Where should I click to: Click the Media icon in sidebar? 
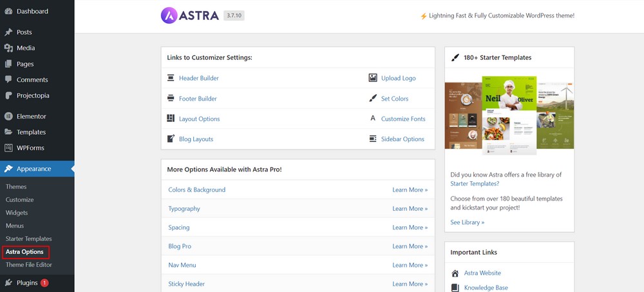pos(8,48)
